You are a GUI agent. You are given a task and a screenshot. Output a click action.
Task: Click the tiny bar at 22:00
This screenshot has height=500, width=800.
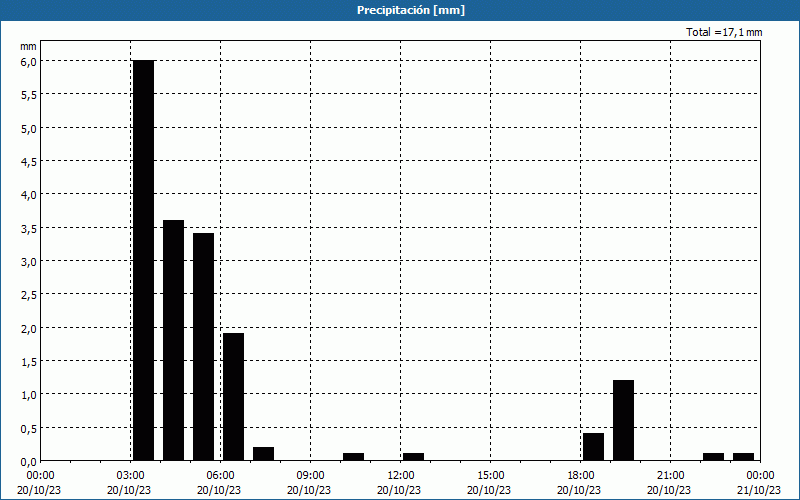click(x=713, y=456)
